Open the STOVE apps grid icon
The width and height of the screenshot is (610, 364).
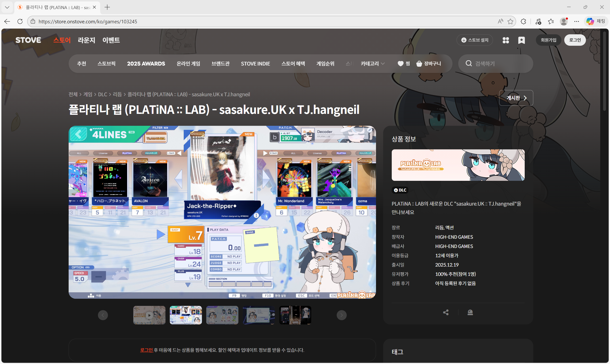[505, 40]
